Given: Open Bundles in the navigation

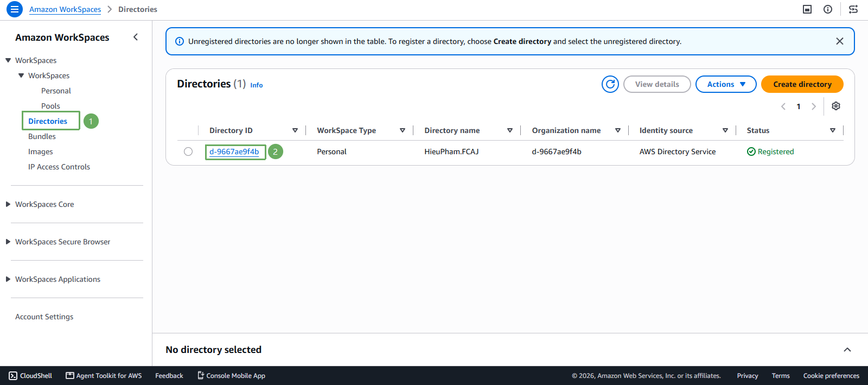Looking at the screenshot, I should tap(42, 136).
